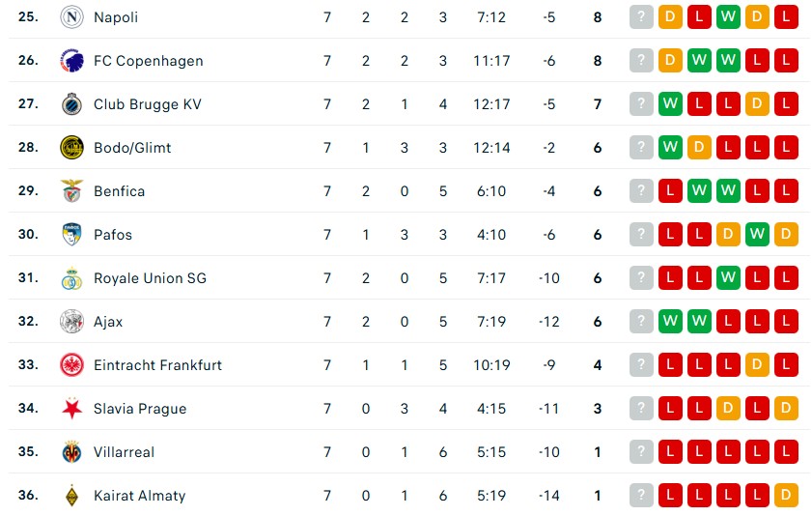
Task: Click the Pafos club crest icon
Action: (71, 235)
